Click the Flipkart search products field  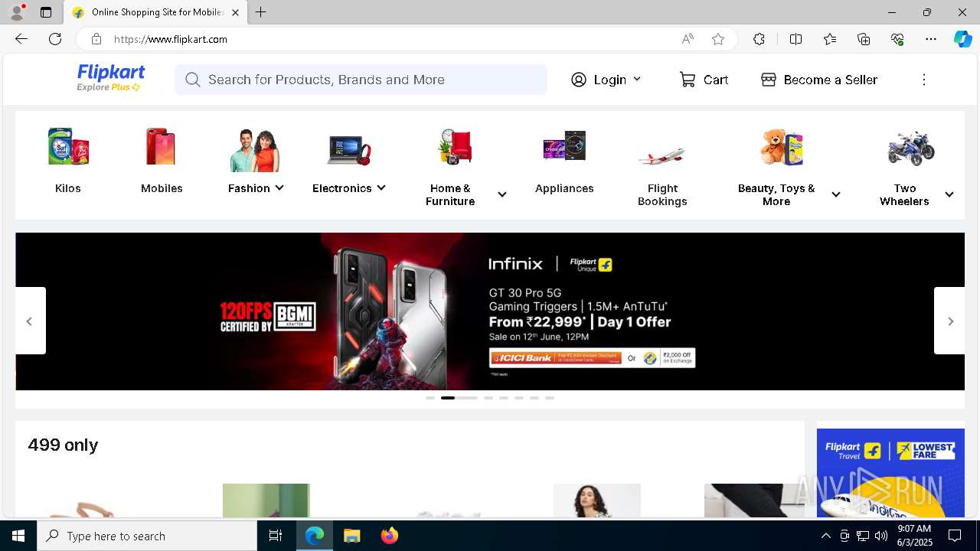361,80
